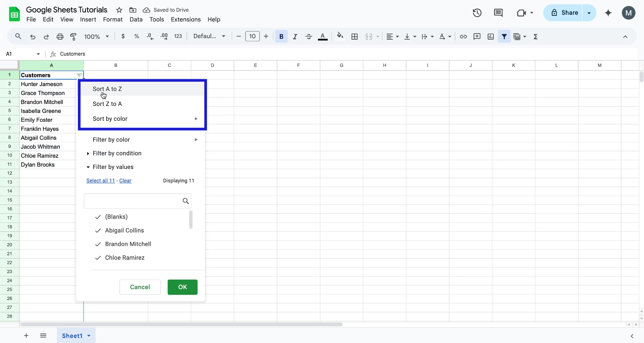Open the name box dropdown next to A1
This screenshot has width=644, height=343.
38,54
